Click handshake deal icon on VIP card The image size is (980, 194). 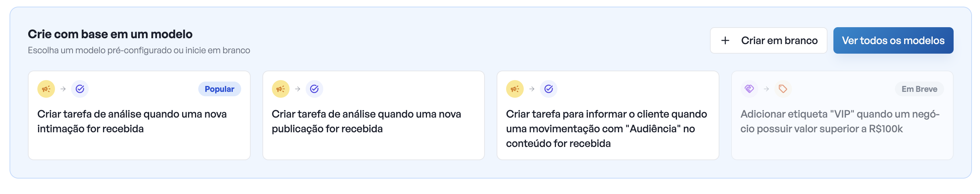pos(749,89)
